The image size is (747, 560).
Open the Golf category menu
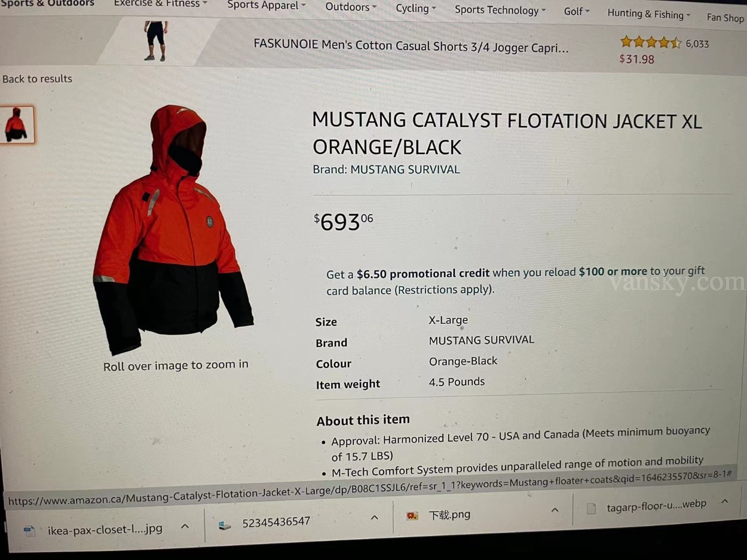pyautogui.click(x=577, y=11)
